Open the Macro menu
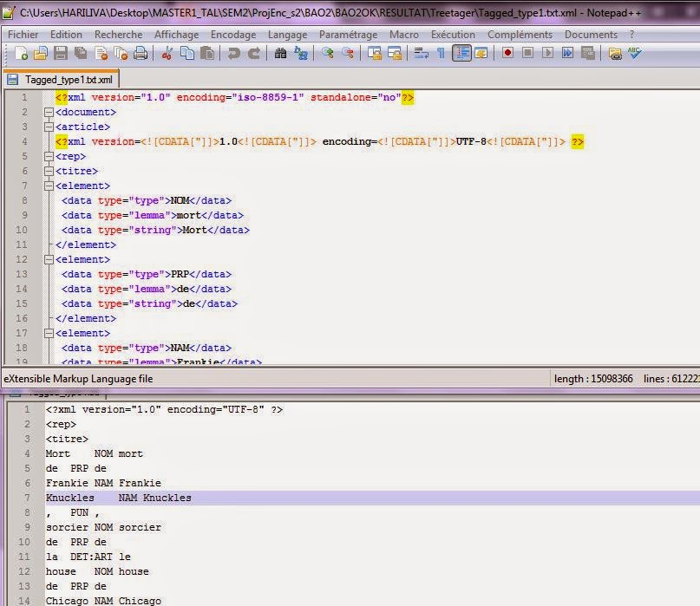The width and height of the screenshot is (700, 606). 404,35
